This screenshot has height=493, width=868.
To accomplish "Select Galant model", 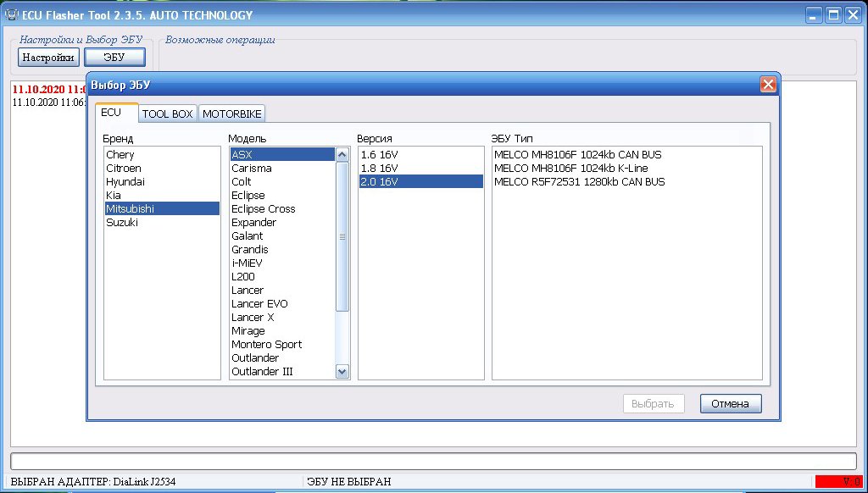I will click(282, 235).
